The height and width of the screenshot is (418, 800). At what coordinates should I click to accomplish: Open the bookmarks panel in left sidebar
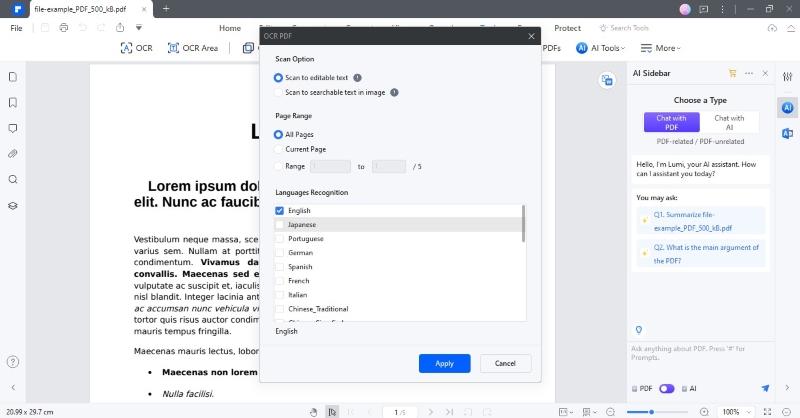13,103
